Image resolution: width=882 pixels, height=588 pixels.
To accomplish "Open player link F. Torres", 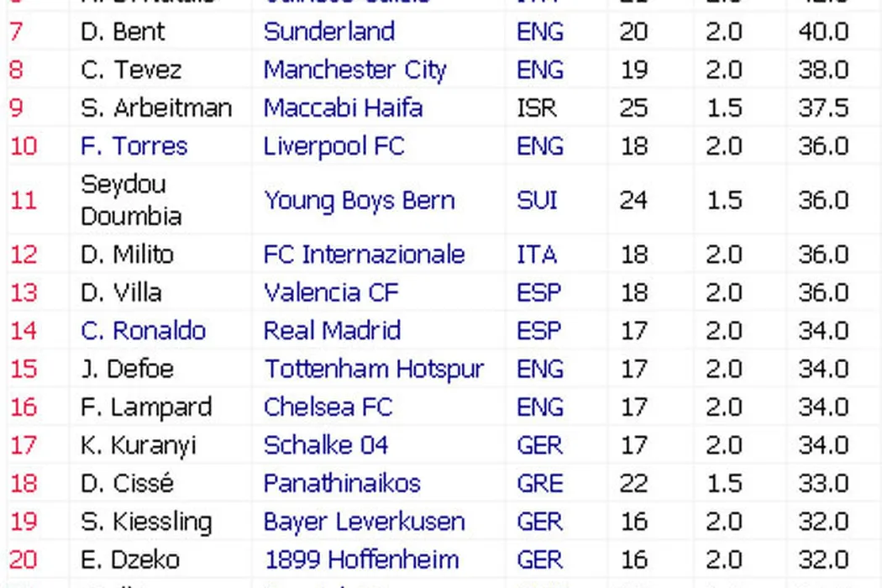I will point(134,146).
